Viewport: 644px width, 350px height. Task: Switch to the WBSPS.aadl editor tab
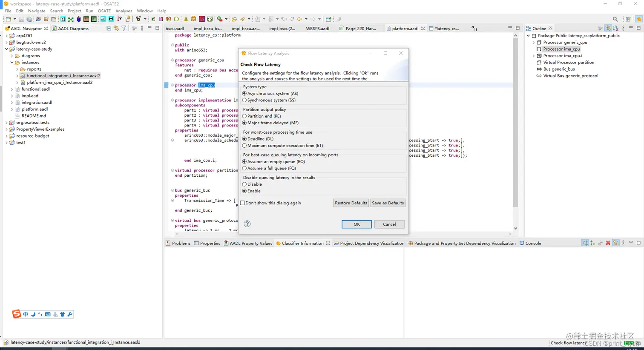click(317, 29)
